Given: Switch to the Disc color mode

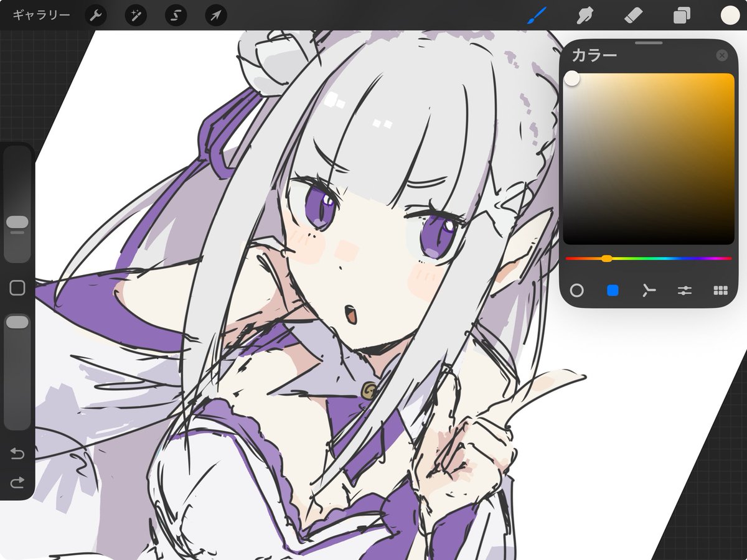Looking at the screenshot, I should point(577,290).
